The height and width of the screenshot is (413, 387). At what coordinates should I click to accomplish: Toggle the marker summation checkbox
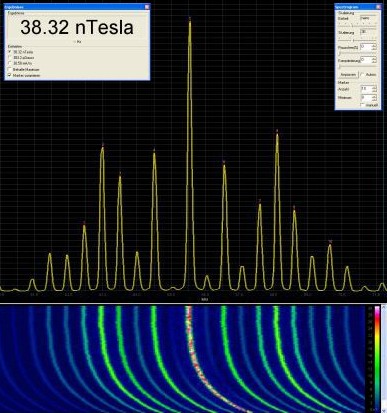coord(10,75)
